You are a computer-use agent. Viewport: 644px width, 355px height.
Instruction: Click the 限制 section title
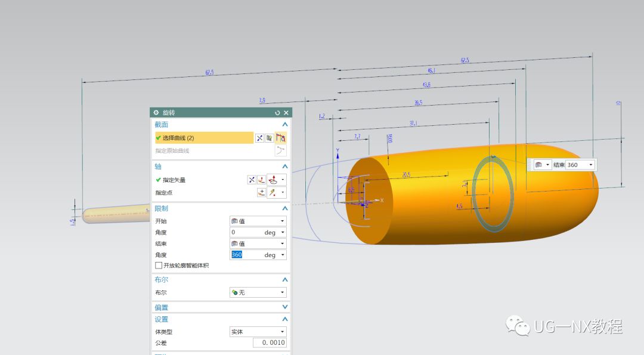(162, 208)
